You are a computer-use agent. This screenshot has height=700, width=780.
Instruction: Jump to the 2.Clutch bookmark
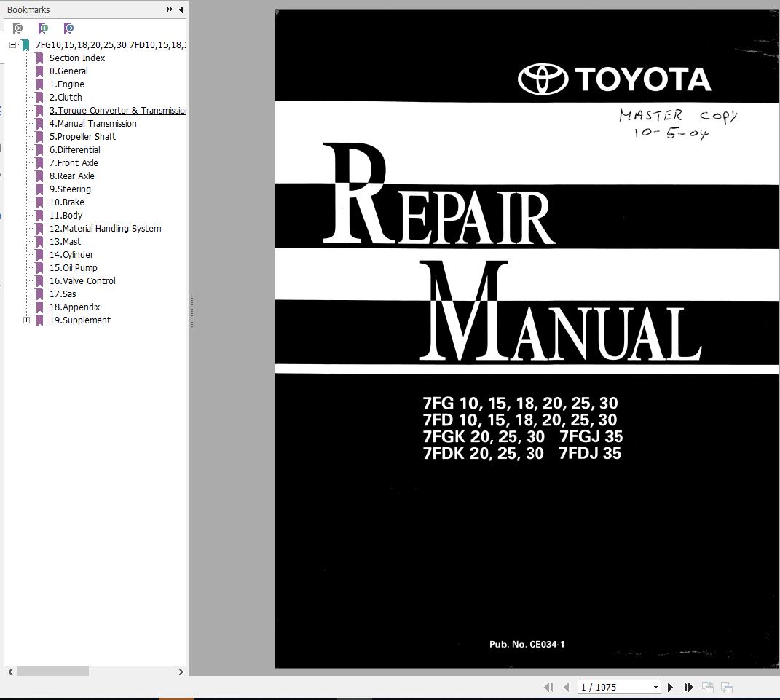(x=66, y=97)
